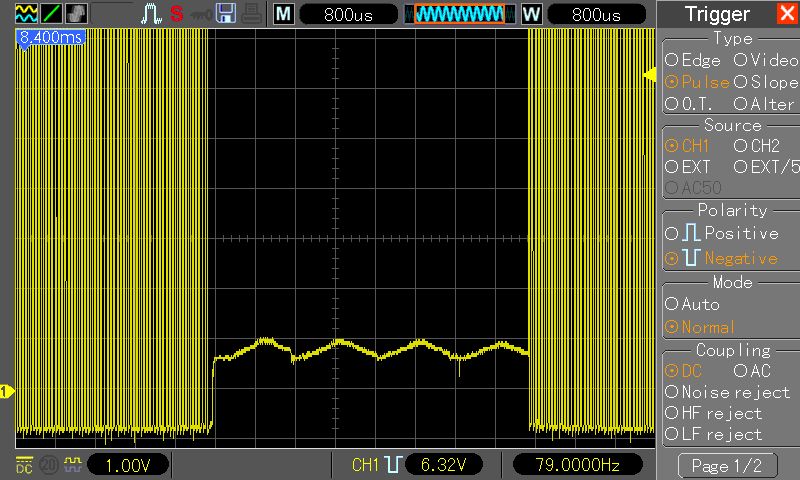This screenshot has height=480, width=800.
Task: Click the floppy disk save icon
Action: (226, 14)
